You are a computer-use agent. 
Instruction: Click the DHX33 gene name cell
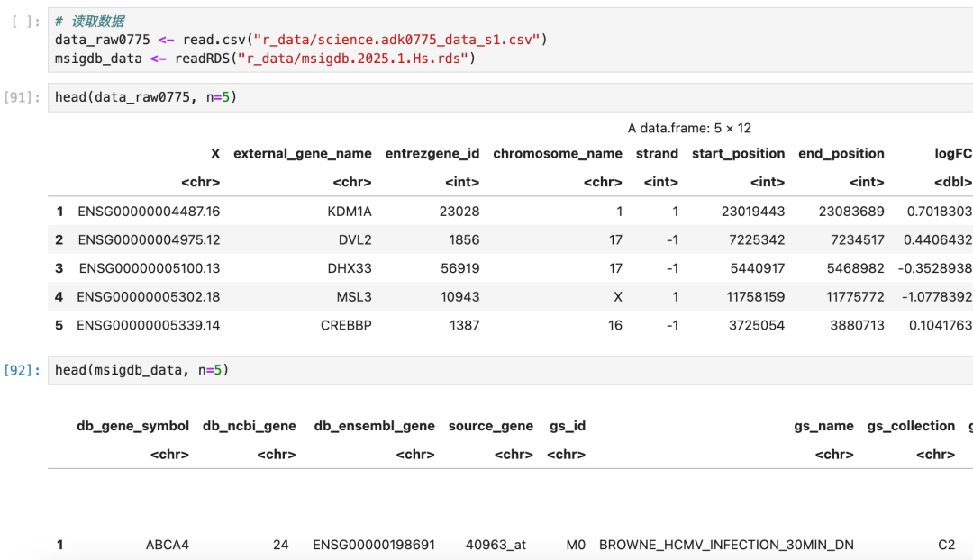pos(350,268)
